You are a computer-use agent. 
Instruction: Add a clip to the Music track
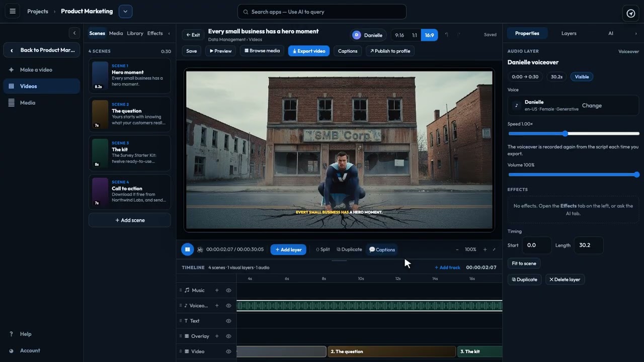point(217,290)
